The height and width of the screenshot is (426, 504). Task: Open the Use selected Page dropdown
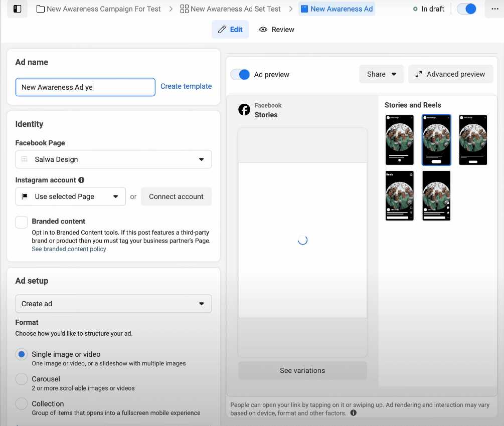pos(70,196)
